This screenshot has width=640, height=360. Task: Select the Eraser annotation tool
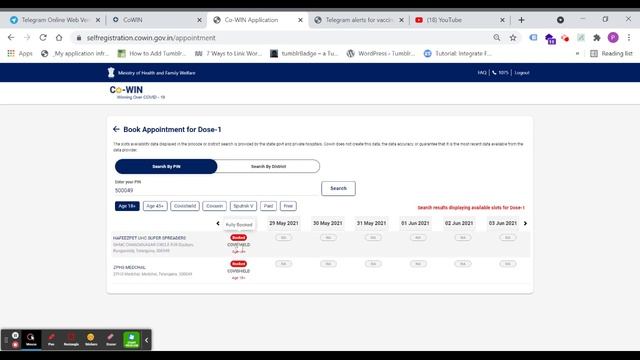coord(111,339)
